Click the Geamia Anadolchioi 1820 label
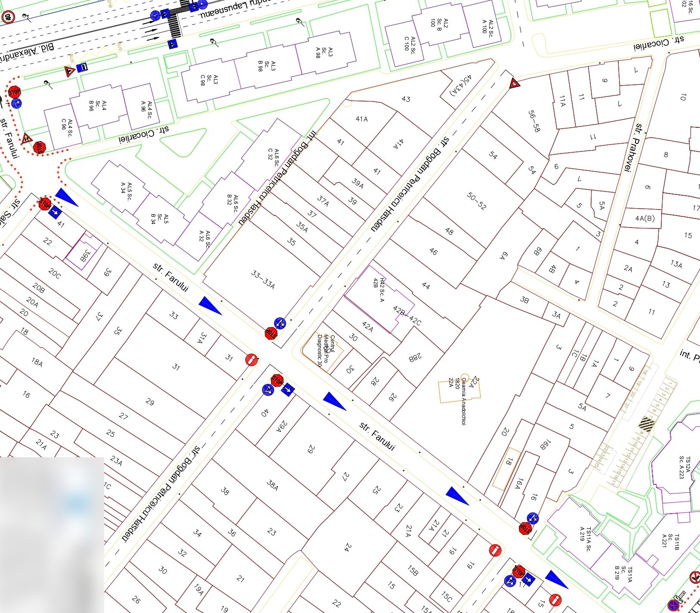700x613 pixels. [x=463, y=401]
